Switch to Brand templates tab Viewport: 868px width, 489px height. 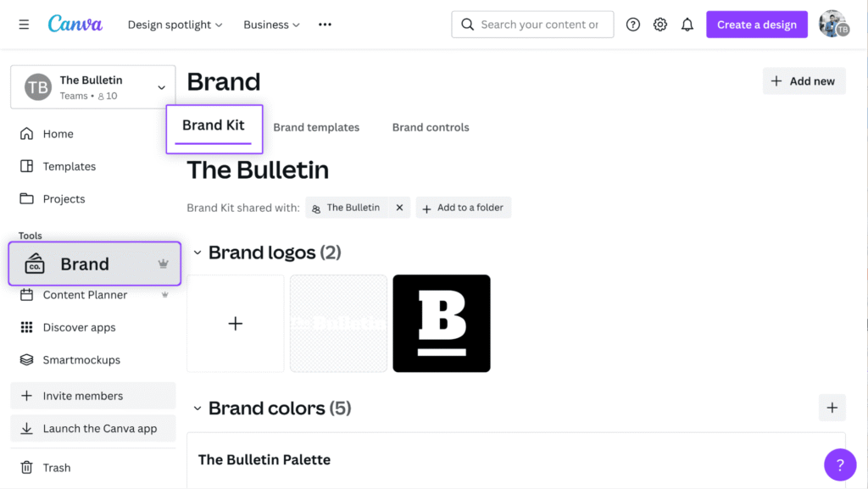coord(316,127)
